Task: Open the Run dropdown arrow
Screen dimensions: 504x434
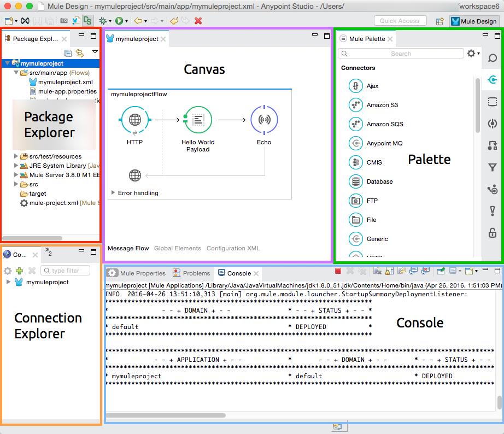Action: [x=127, y=21]
